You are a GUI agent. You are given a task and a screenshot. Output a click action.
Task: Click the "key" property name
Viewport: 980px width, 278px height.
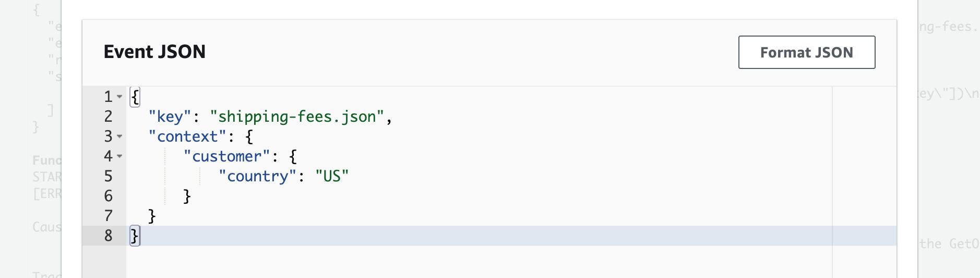170,117
